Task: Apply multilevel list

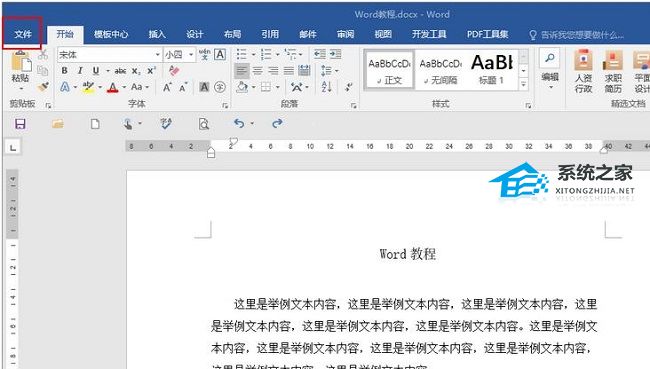Action: tap(291, 54)
